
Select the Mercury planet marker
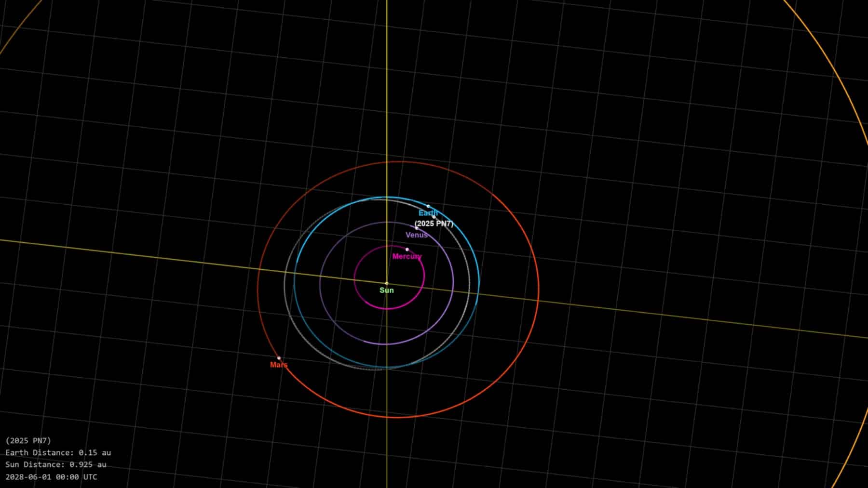coord(407,250)
